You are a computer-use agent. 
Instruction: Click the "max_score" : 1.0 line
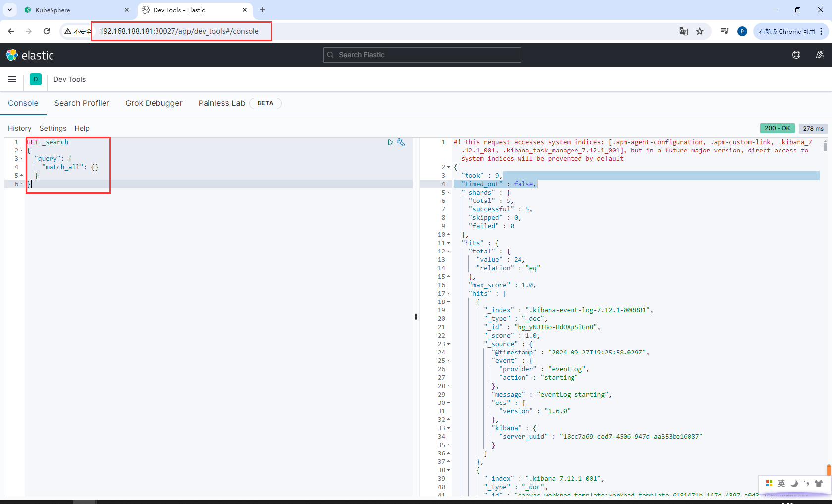[x=503, y=285]
